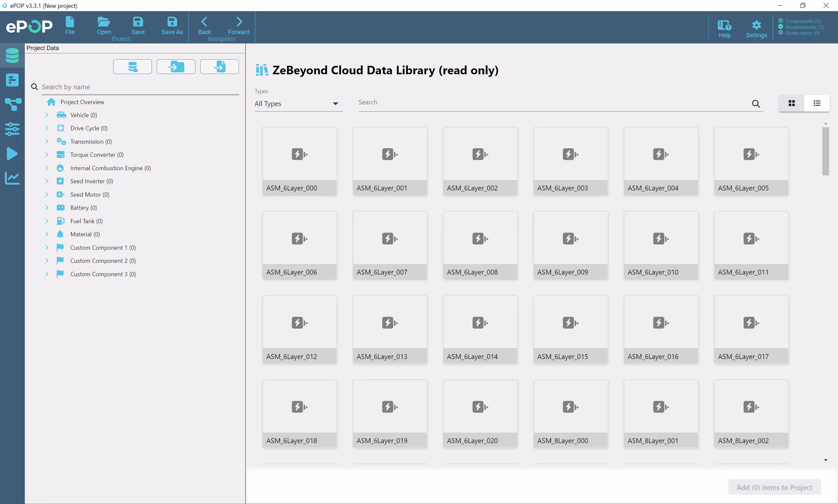This screenshot has height=504, width=838.
Task: Expand the Battery tree node
Action: (x=47, y=207)
